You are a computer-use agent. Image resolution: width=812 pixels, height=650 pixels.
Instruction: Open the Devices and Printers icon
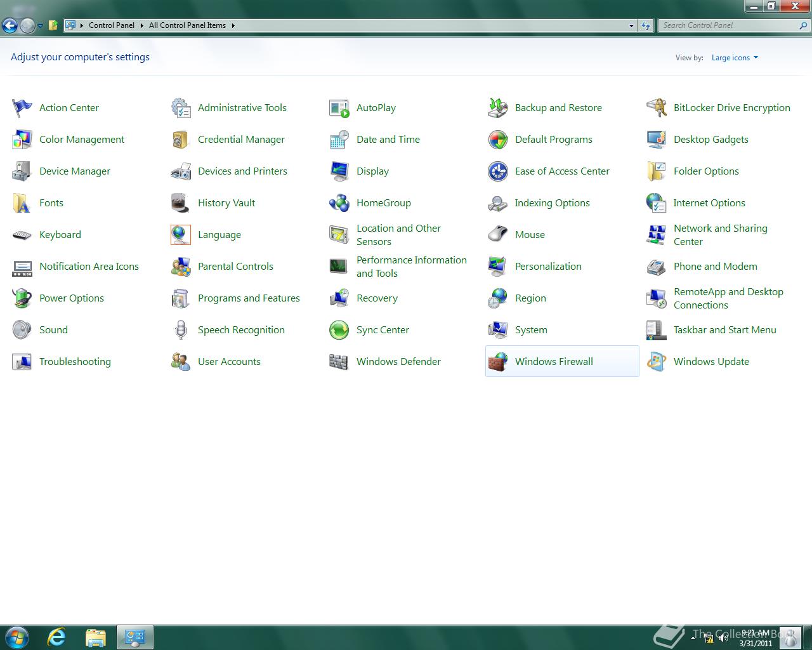click(x=181, y=171)
